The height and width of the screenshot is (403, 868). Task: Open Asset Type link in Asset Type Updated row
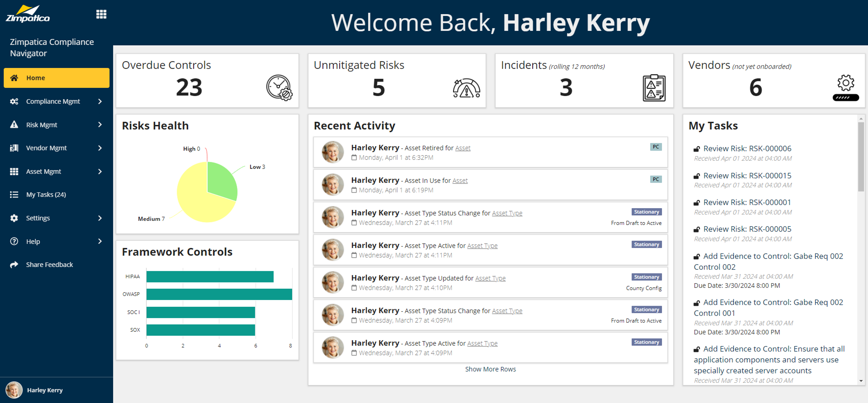pos(490,278)
